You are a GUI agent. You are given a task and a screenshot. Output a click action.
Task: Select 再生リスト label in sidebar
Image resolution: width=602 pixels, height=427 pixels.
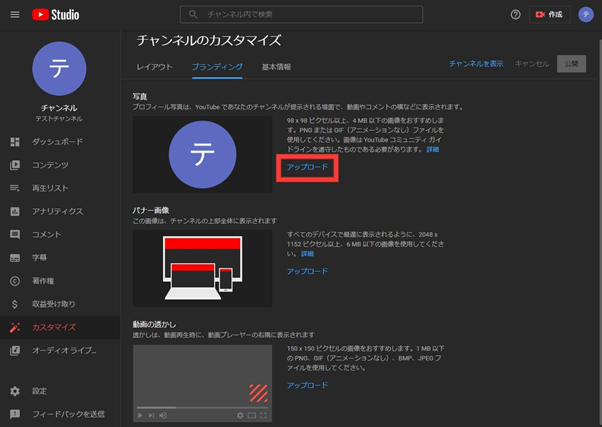pos(50,188)
